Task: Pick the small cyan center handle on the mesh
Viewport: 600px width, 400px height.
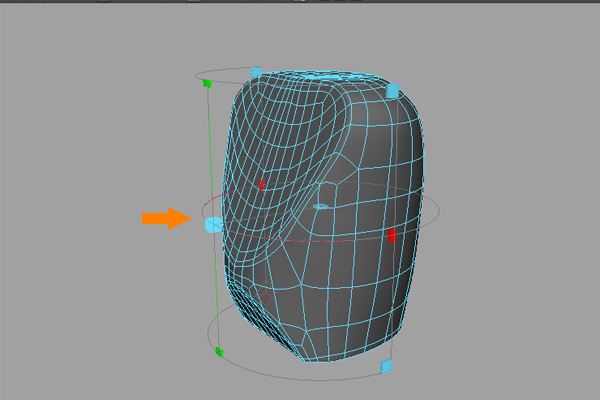Action: click(320, 206)
